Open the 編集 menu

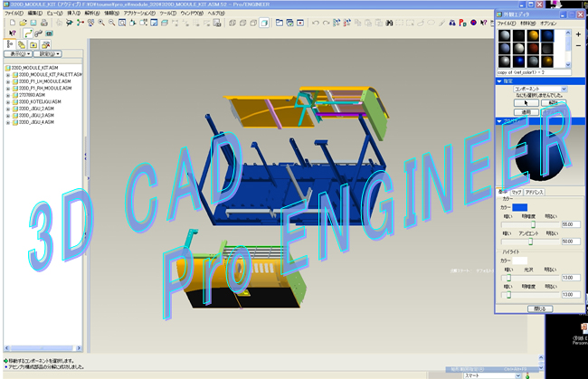click(x=35, y=14)
